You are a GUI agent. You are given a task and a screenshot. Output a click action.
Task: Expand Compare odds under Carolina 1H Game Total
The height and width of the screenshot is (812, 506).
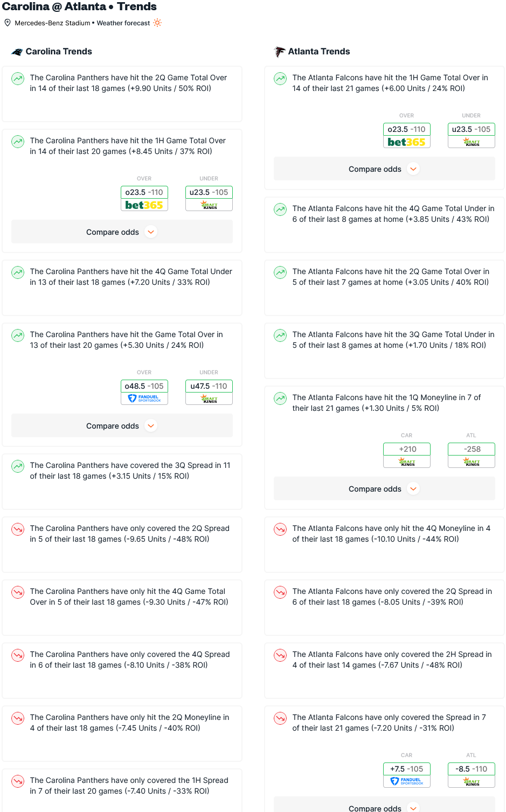coord(122,232)
